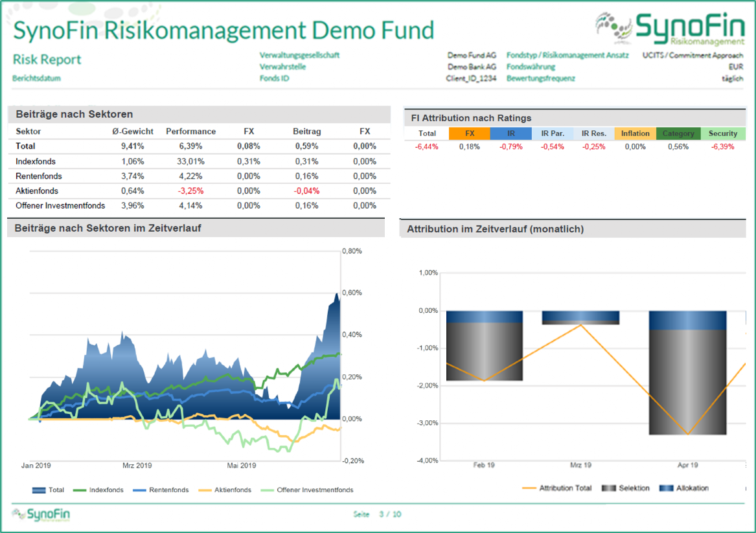Click the 'Rentenfonds' legend entry under the chart
756x533 pixels.
pos(161,490)
